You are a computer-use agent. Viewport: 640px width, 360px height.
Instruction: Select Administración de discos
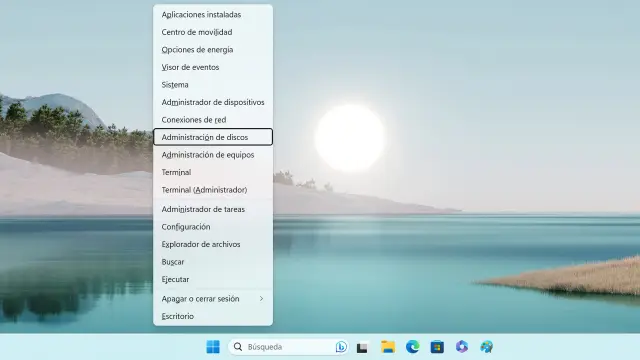point(213,137)
